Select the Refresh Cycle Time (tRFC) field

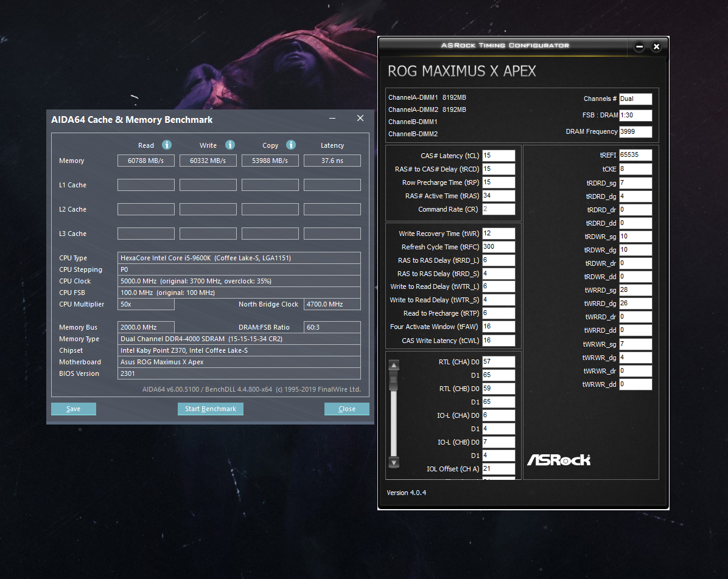tap(499, 247)
